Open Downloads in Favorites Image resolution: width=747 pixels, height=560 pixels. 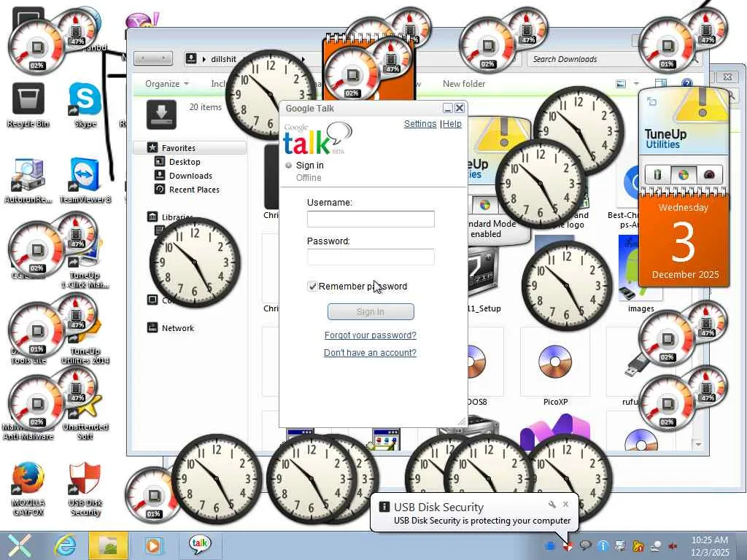pos(190,176)
